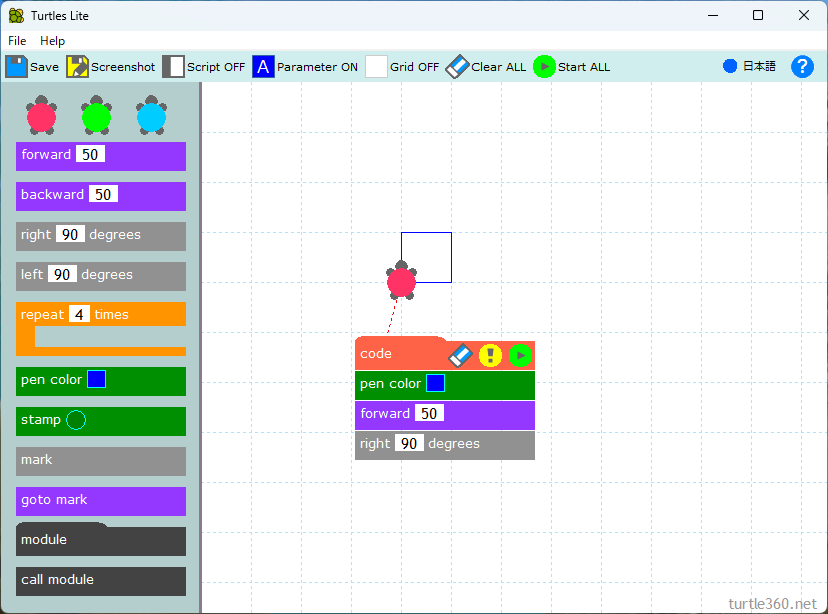
Task: Take a screenshot with the Screenshot icon
Action: (77, 67)
